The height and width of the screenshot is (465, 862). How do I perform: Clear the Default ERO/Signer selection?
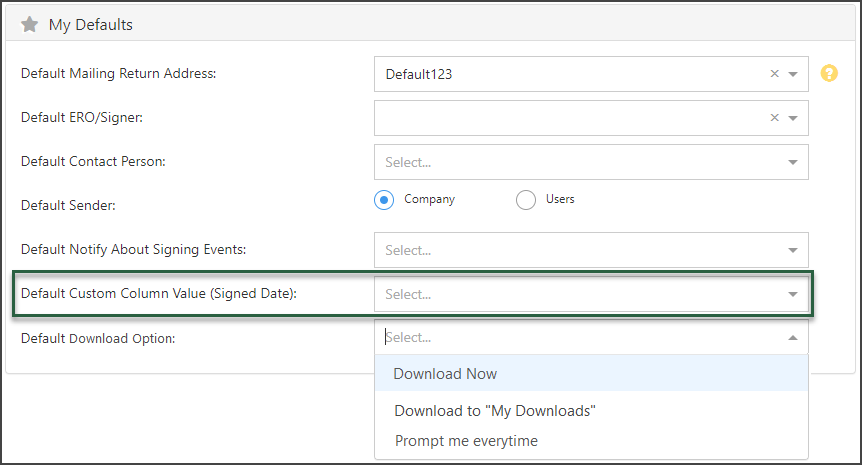(774, 118)
